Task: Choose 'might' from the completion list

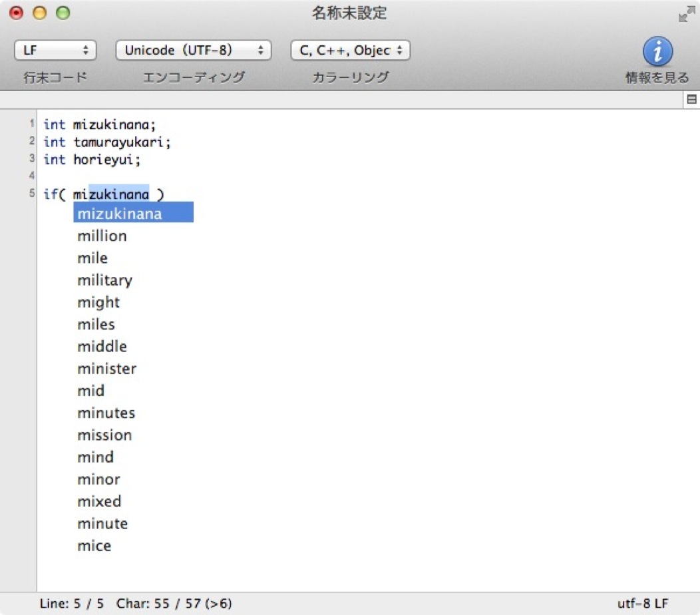Action: click(98, 302)
